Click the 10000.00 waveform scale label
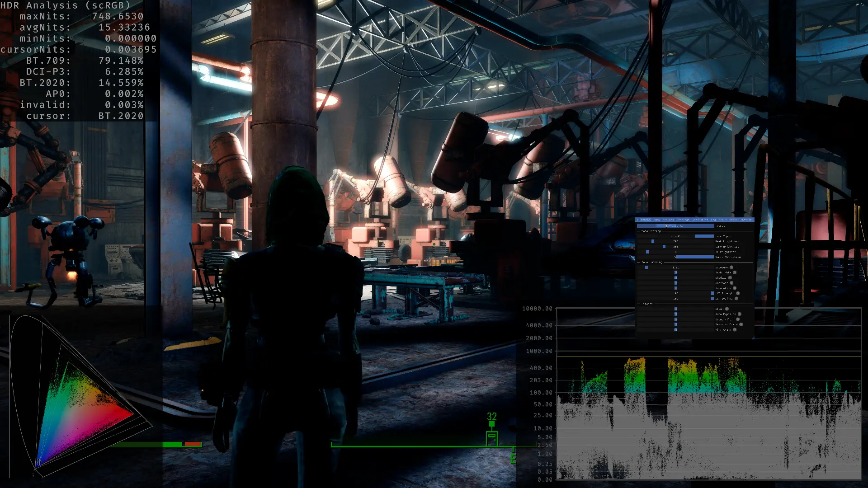The height and width of the screenshot is (488, 868). [537, 309]
